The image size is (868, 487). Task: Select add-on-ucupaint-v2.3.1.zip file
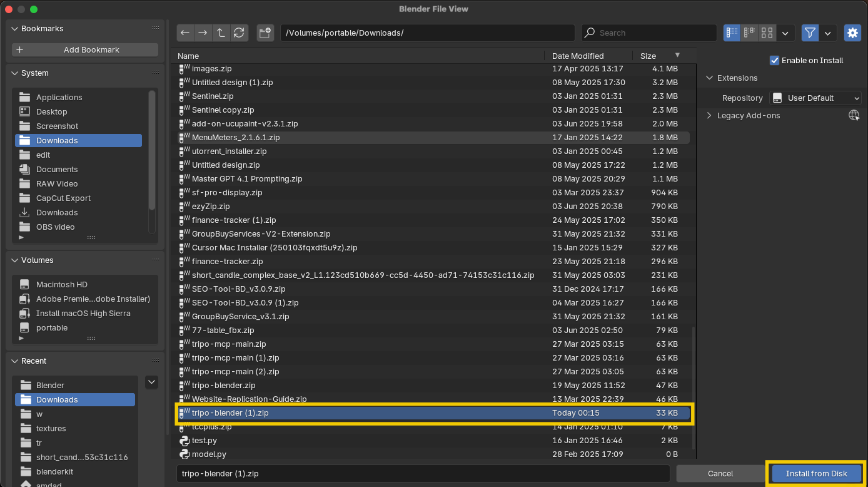pos(433,123)
